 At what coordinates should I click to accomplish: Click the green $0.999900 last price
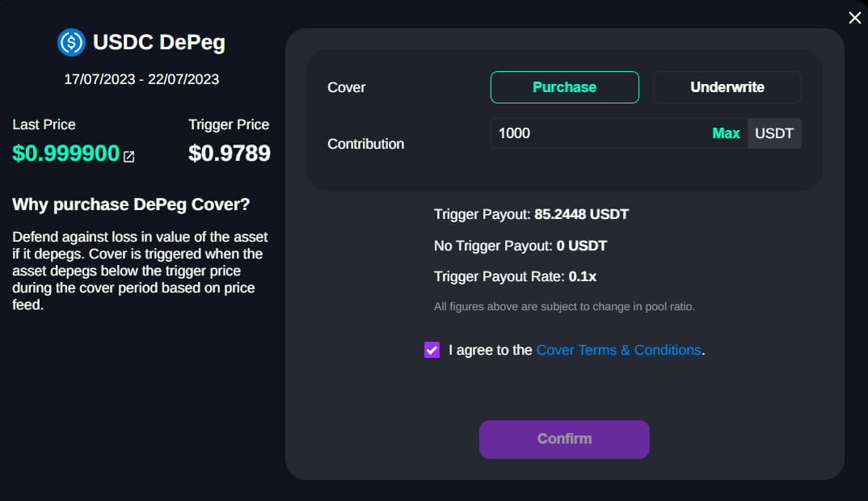coord(65,154)
